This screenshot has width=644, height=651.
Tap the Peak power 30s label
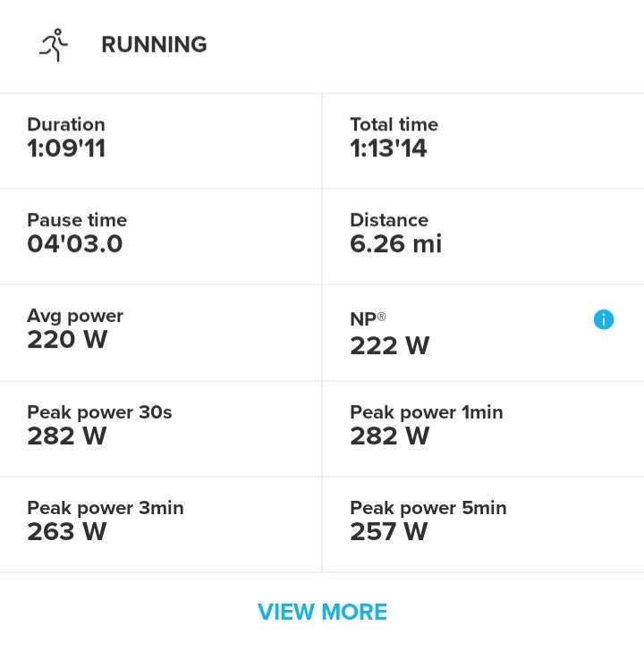coord(99,412)
